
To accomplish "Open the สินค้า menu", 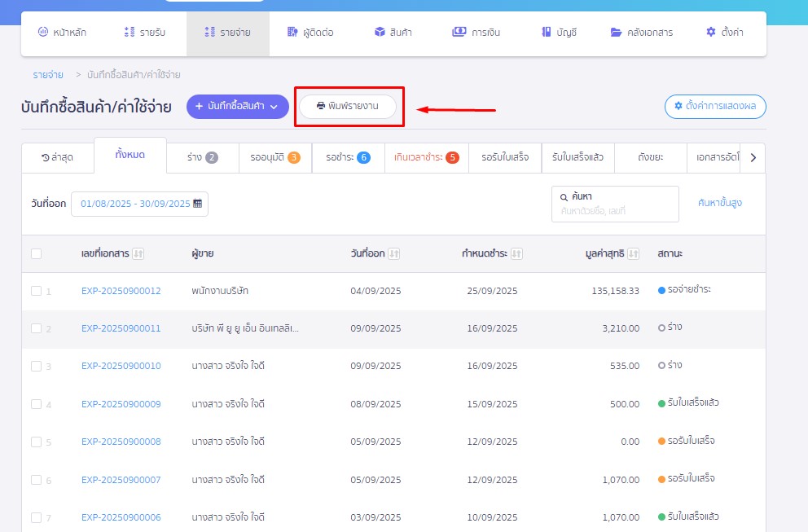I will 393,33.
